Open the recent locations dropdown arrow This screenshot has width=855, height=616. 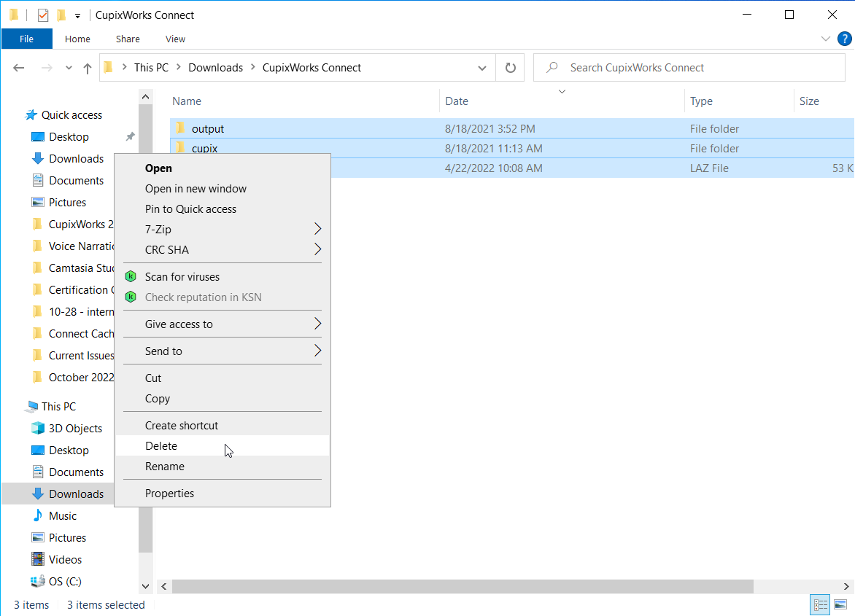tap(69, 68)
